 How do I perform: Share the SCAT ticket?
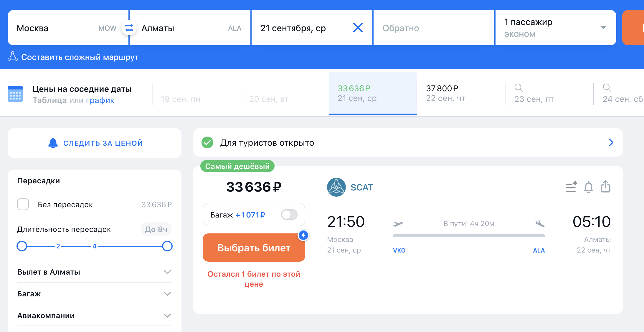click(605, 187)
